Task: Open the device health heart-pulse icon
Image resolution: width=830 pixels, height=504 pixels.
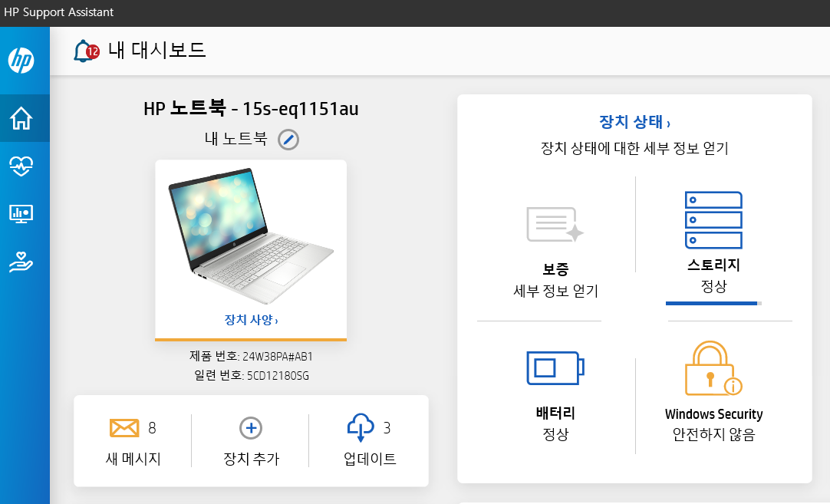Action: [21, 166]
